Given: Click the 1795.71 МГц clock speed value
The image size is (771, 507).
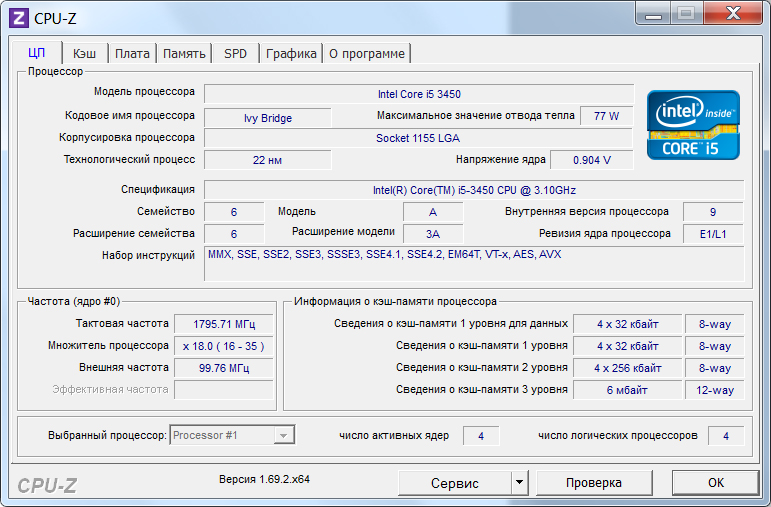Looking at the screenshot, I should pos(224,324).
